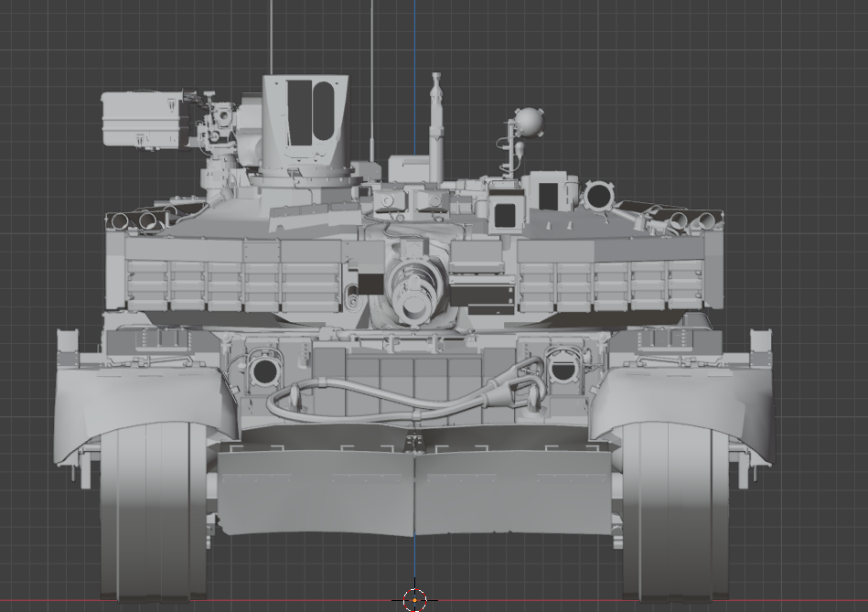Click the spherical sensor on the turret mast
This screenshot has width=868, height=612.
coord(529,121)
